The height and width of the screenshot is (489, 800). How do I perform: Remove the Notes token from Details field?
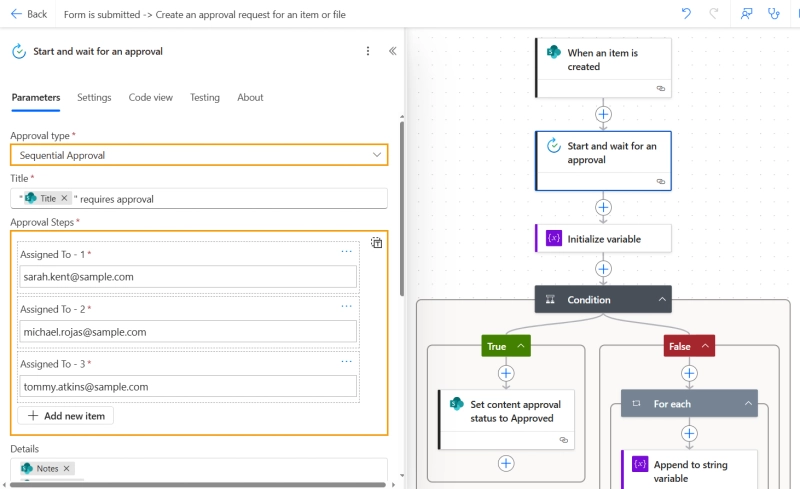click(x=67, y=468)
